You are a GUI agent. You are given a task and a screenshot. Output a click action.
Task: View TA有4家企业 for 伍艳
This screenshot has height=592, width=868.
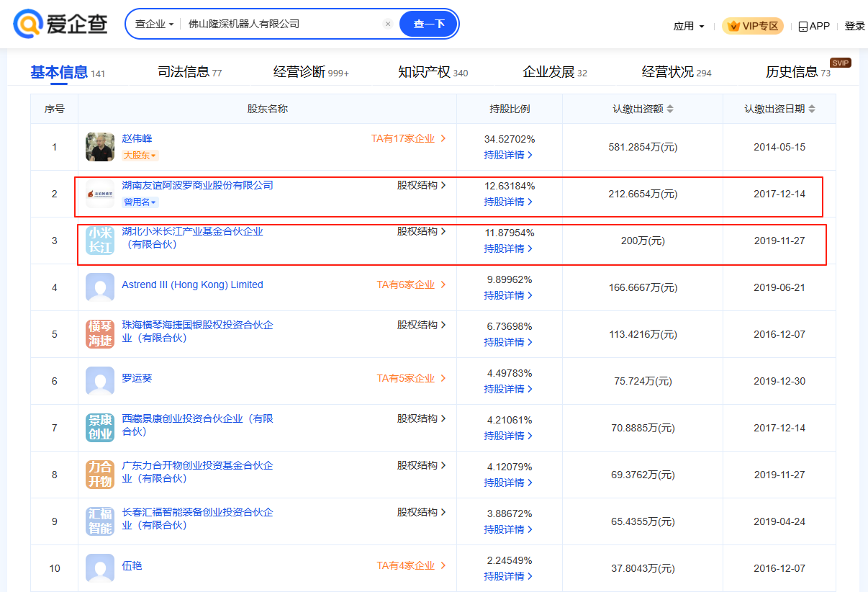412,565
